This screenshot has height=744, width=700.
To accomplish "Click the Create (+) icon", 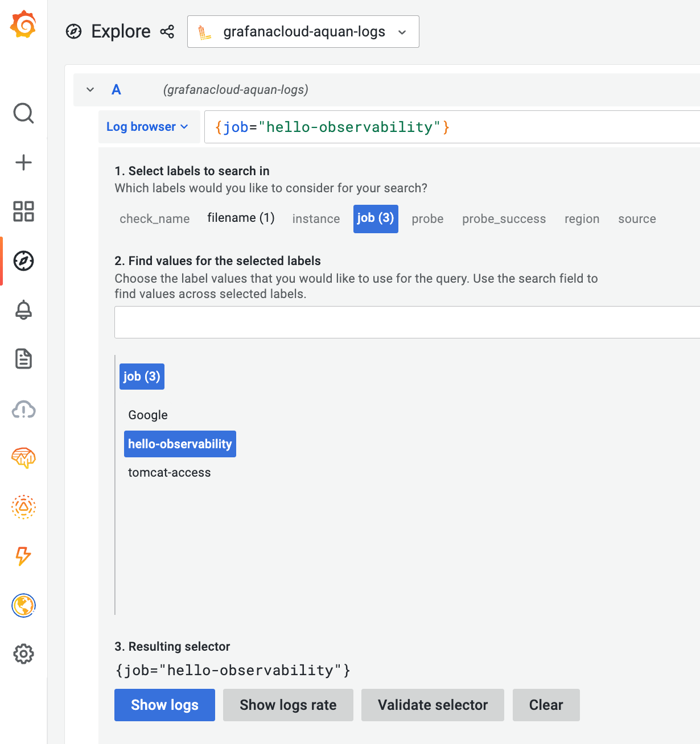I will click(x=23, y=162).
